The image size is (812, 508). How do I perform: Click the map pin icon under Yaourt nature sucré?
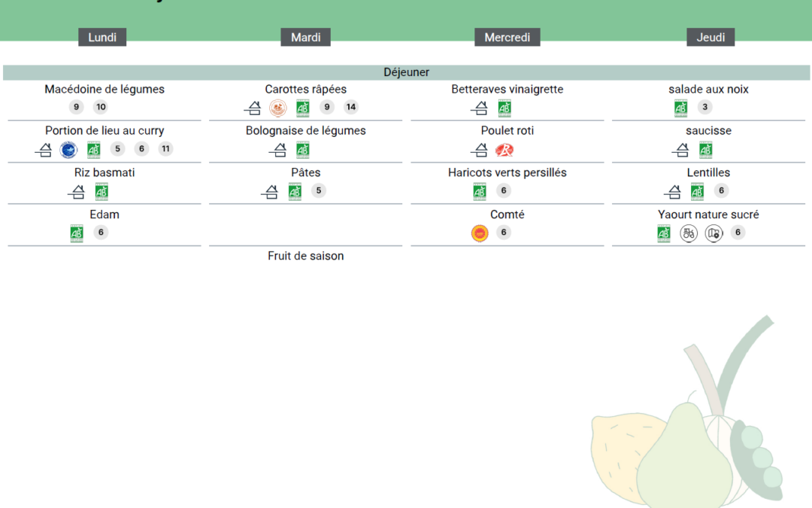[x=714, y=233]
